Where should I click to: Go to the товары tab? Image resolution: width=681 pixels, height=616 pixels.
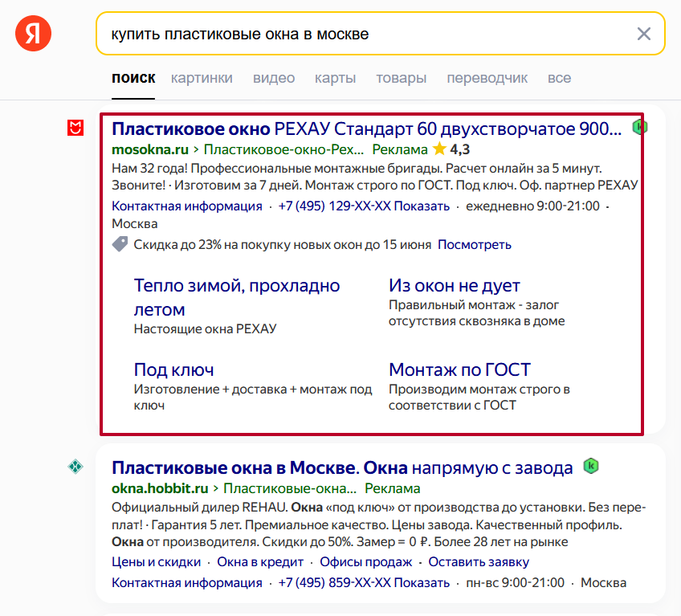[x=401, y=78]
